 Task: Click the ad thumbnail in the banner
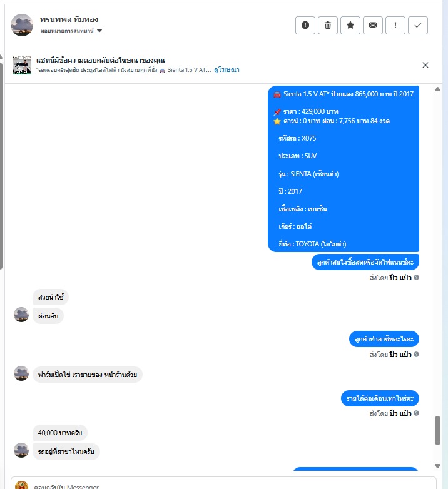pos(22,65)
